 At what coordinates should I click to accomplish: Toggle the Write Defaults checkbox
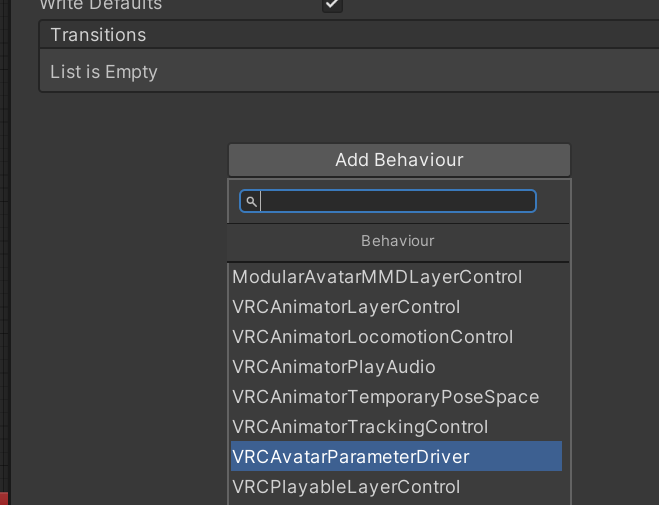[x=332, y=5]
